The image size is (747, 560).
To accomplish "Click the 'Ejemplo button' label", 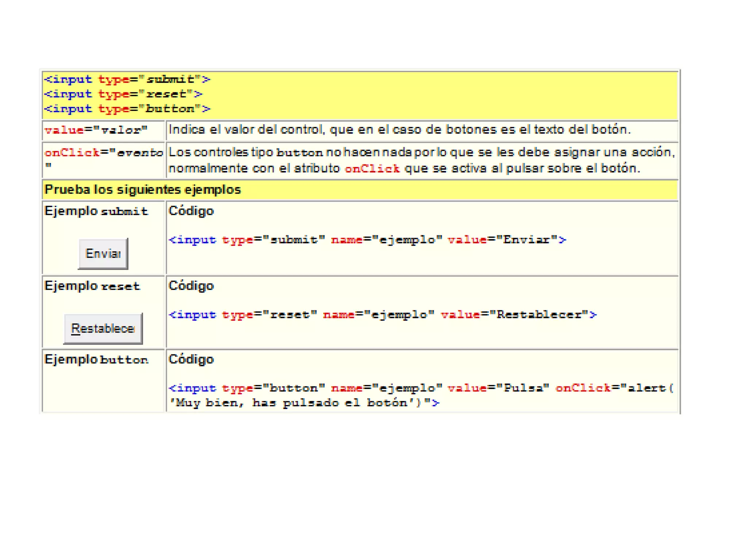I will tap(96, 359).
